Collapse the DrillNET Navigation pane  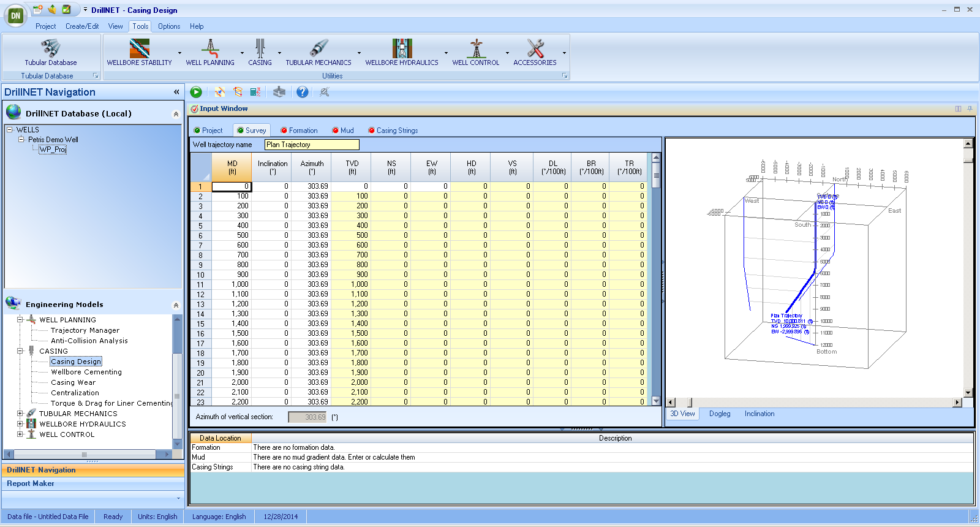(x=176, y=92)
